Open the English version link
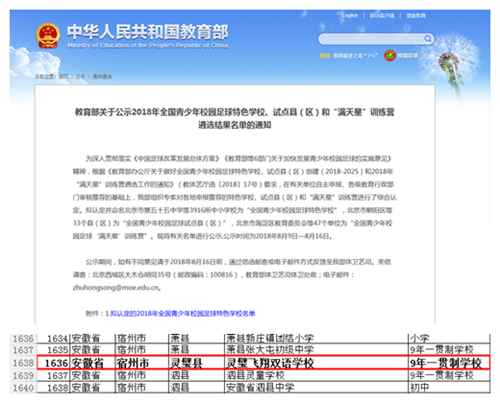This screenshot has height=403, width=500. (350, 16)
